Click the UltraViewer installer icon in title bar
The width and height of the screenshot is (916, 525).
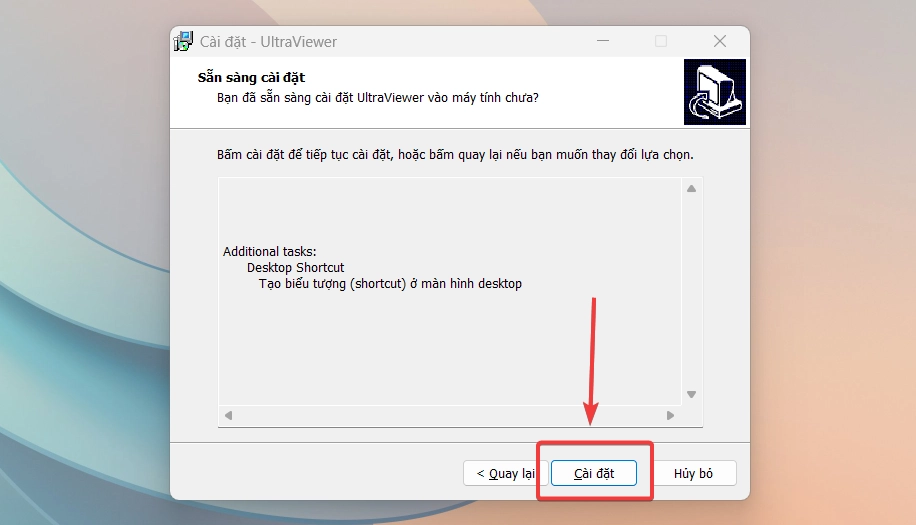click(x=183, y=41)
